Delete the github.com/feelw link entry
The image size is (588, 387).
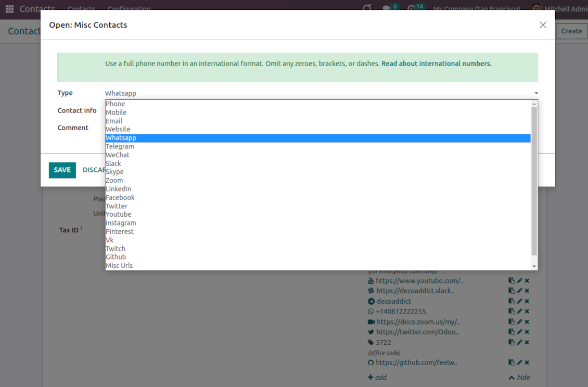point(527,363)
